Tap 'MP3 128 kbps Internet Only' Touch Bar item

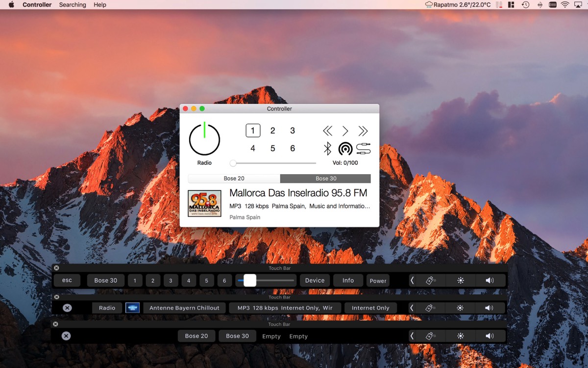point(285,308)
